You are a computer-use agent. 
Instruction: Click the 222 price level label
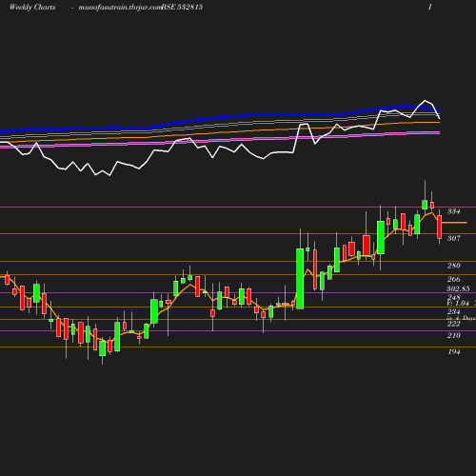454,324
